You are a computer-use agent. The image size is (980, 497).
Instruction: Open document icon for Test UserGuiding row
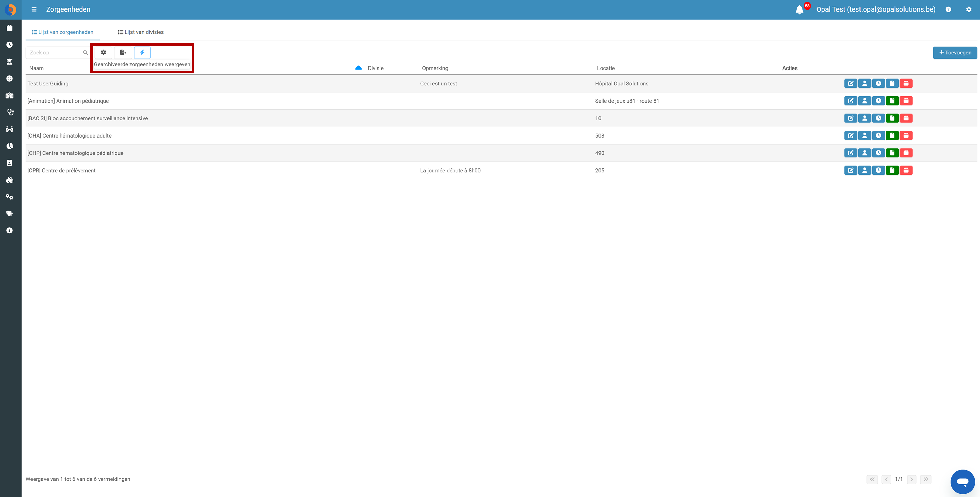tap(892, 84)
